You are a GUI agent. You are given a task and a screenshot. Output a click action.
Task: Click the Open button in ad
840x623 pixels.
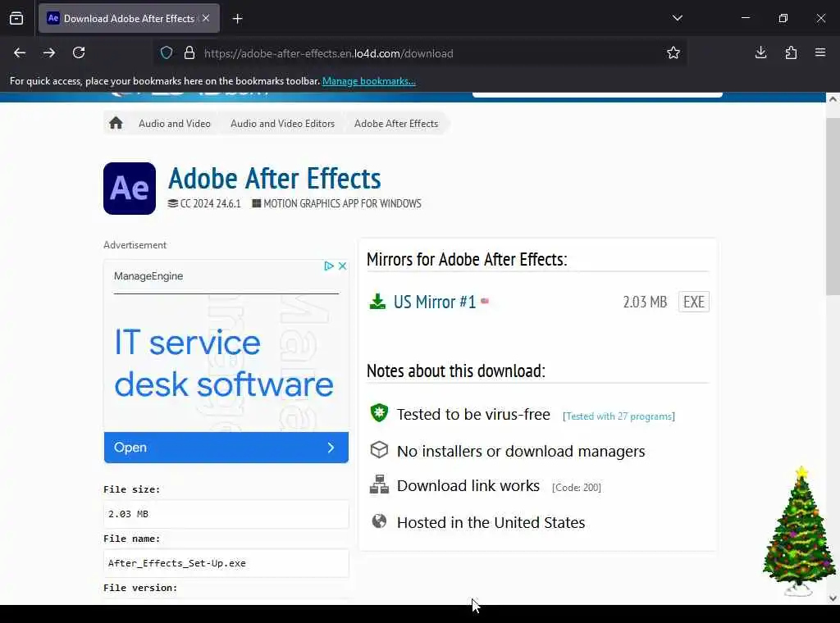click(x=226, y=448)
